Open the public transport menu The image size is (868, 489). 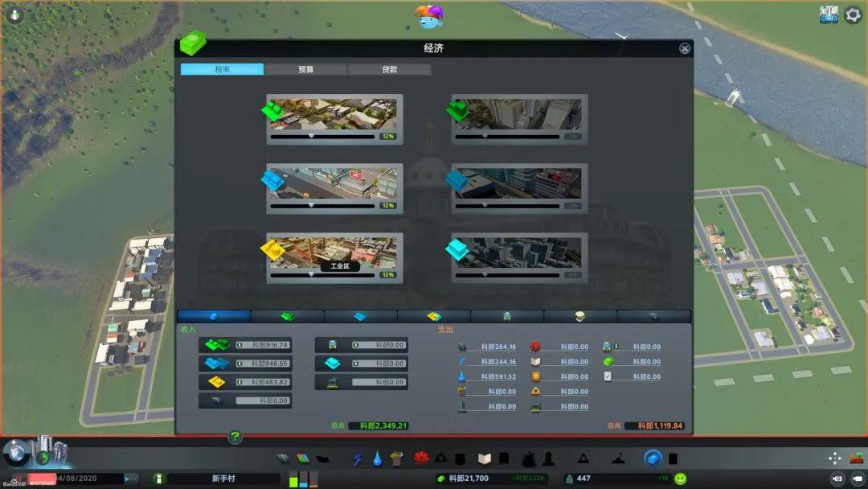click(x=504, y=458)
